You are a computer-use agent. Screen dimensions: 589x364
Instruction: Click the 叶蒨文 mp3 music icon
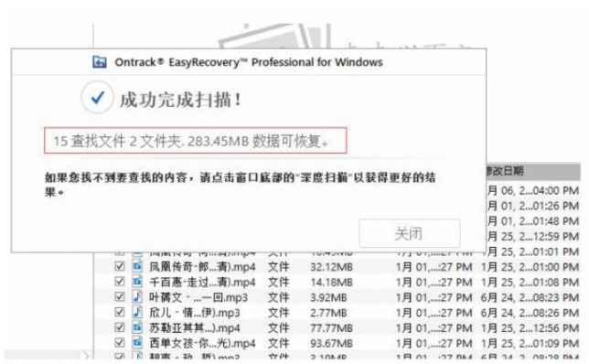click(x=137, y=297)
